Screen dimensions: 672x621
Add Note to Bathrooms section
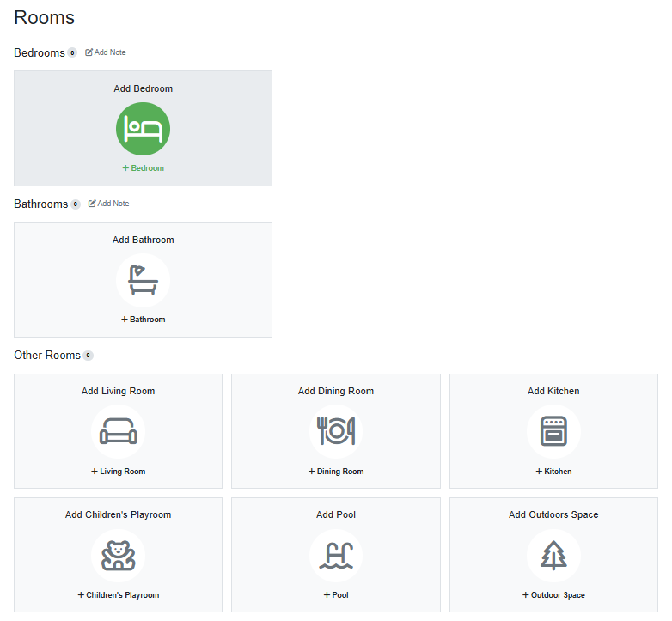[108, 204]
